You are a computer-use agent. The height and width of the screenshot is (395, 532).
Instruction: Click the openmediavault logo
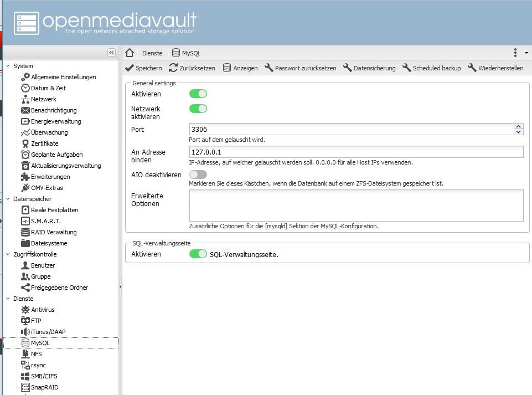coord(105,23)
